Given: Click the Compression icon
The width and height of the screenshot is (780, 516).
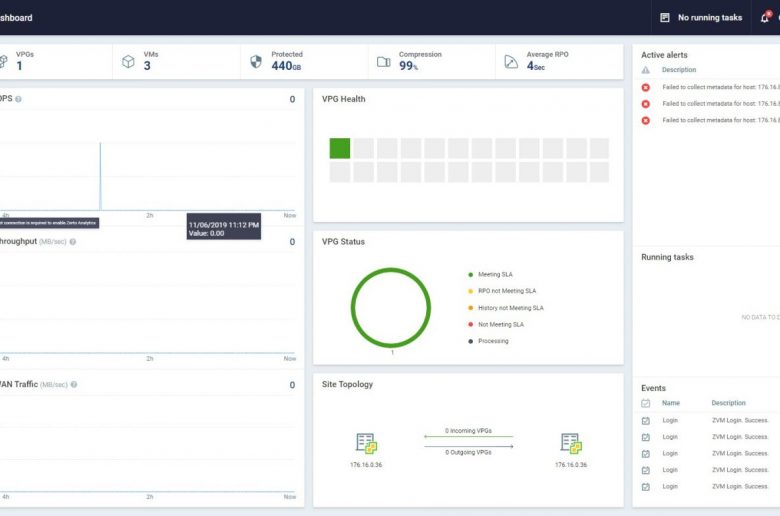Looking at the screenshot, I should click(x=384, y=62).
